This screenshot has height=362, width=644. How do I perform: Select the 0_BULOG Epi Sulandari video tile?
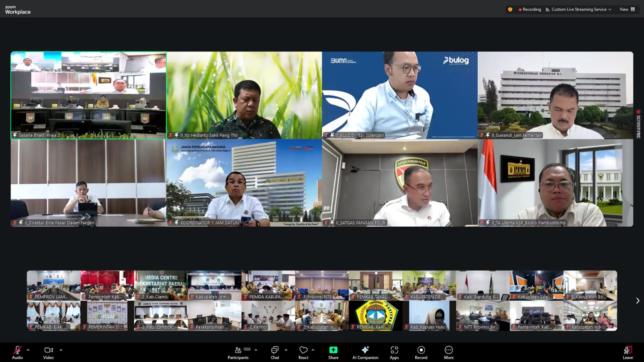[400, 95]
